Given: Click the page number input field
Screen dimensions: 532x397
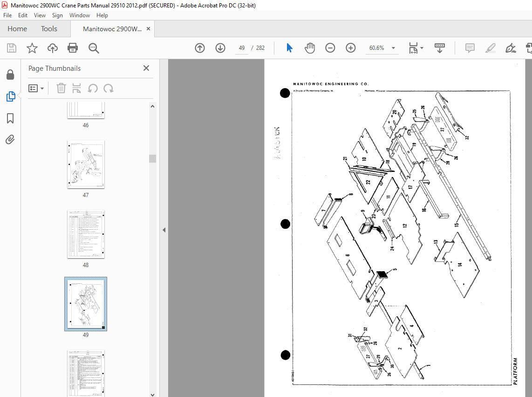Looking at the screenshot, I should pos(242,48).
